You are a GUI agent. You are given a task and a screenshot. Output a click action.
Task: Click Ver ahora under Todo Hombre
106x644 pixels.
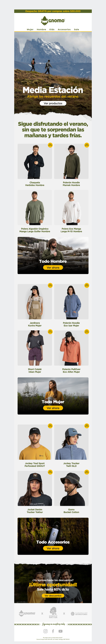click(x=53, y=267)
